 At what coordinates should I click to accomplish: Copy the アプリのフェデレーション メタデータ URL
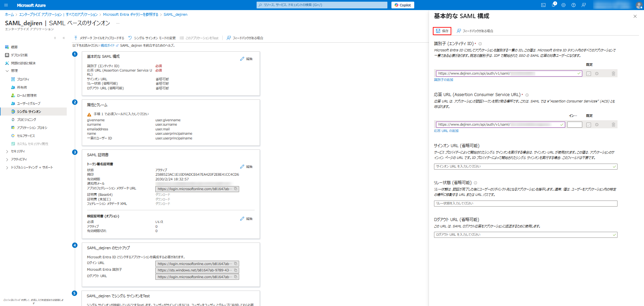point(236,189)
